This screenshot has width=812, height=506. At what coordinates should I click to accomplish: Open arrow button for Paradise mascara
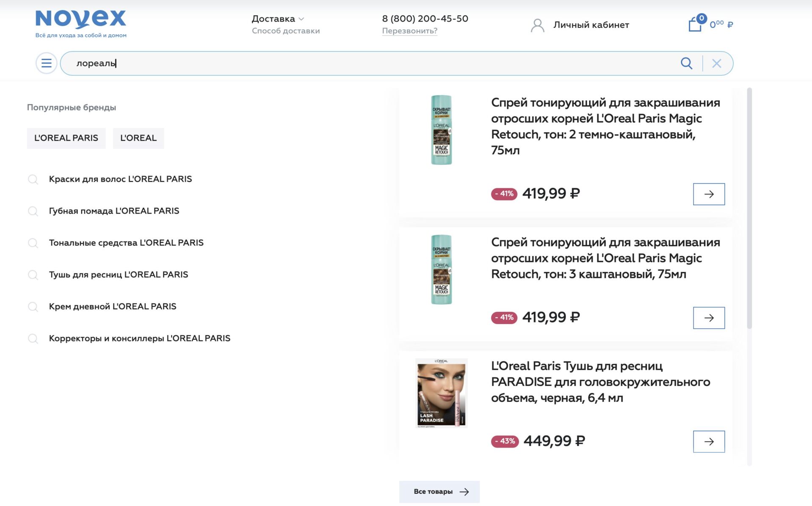tap(709, 442)
